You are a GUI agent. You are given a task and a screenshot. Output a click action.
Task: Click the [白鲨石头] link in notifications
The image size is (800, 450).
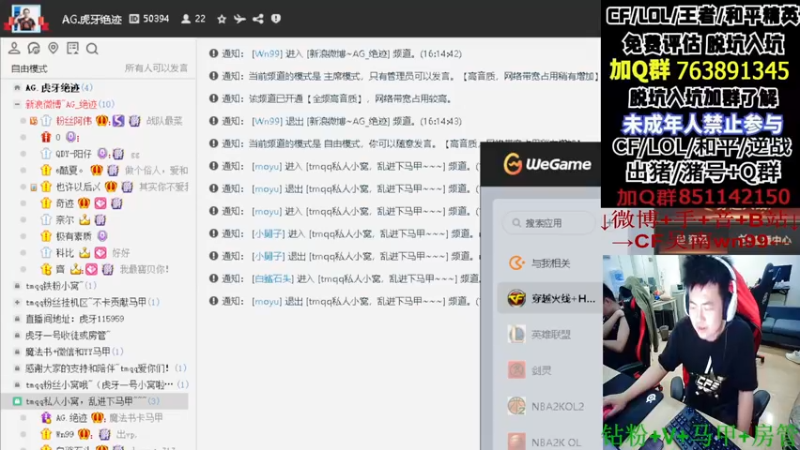[x=273, y=279]
